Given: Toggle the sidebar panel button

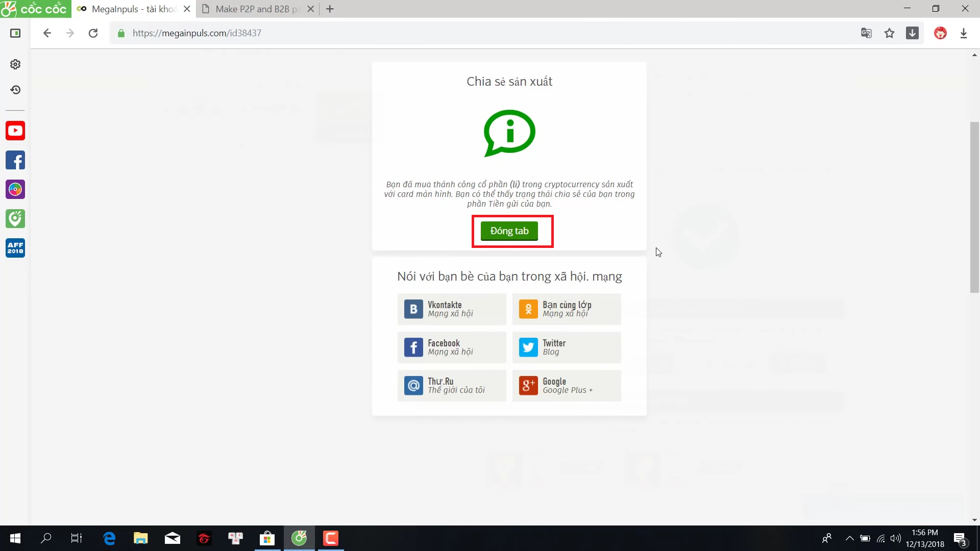Looking at the screenshot, I should pyautogui.click(x=15, y=33).
